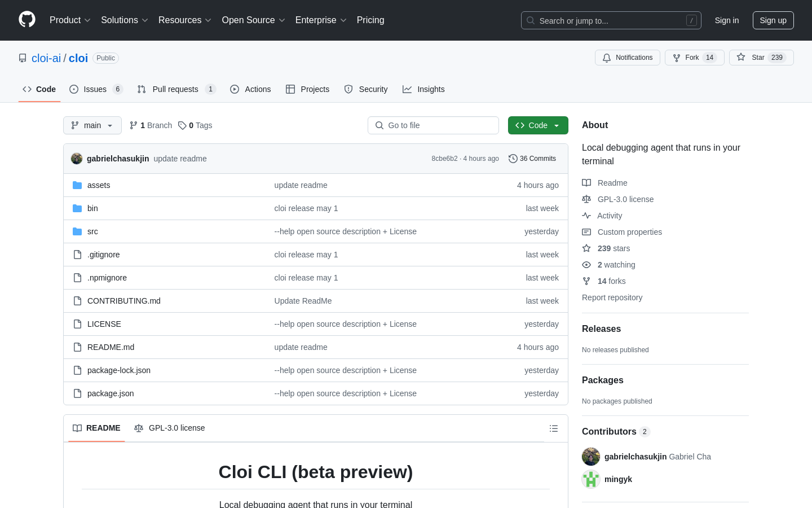Click the notifications bell icon
This screenshot has height=508, width=812.
tap(607, 58)
